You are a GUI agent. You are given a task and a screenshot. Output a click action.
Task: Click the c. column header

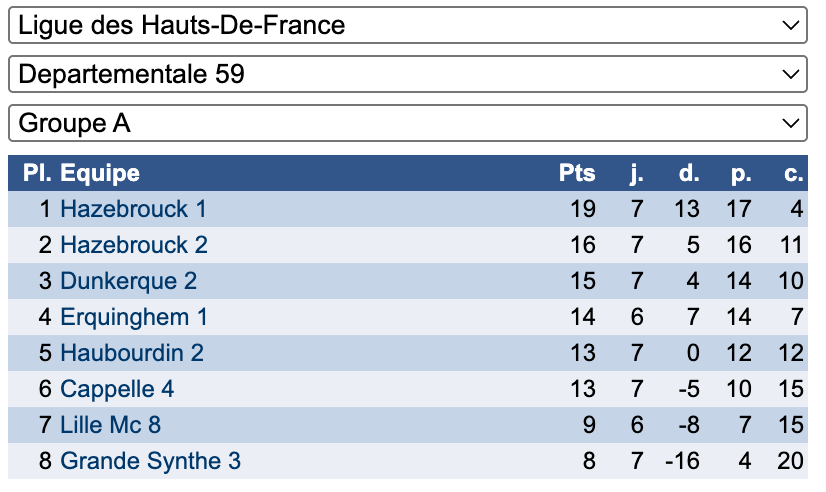point(794,173)
